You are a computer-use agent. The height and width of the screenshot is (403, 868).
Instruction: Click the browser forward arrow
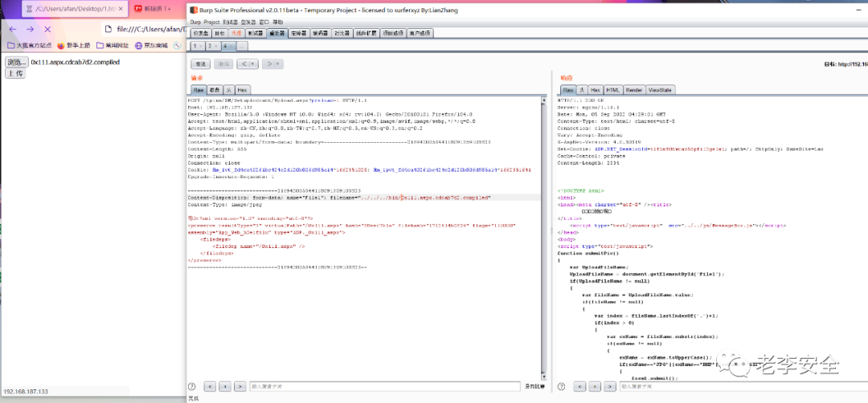point(31,29)
